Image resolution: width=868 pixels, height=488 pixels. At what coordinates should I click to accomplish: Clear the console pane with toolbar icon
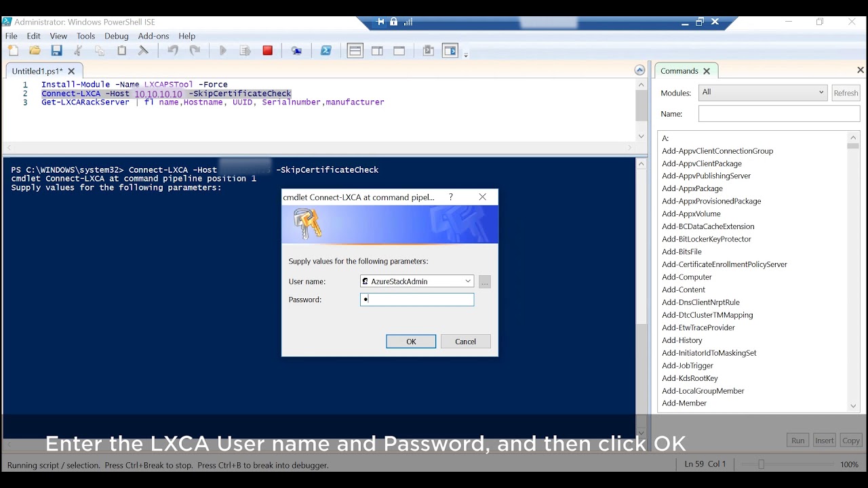pyautogui.click(x=143, y=51)
